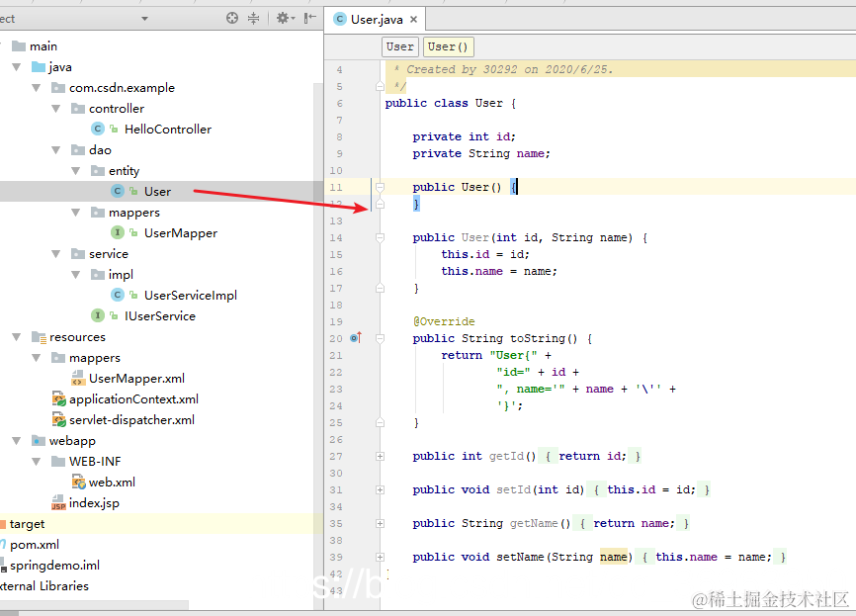The image size is (856, 616).
Task: Click the web.xml file icon
Action: 78,482
